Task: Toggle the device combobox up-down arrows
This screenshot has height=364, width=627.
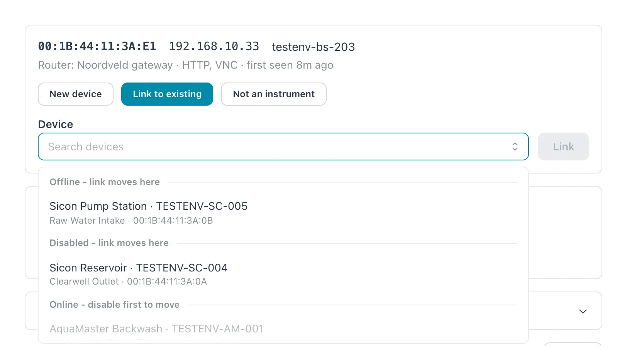Action: tap(515, 147)
